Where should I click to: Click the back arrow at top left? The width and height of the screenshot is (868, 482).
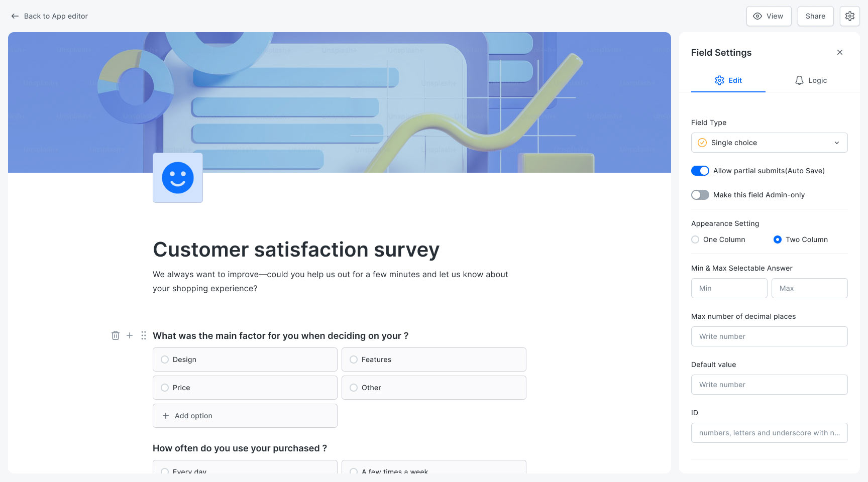[x=15, y=16]
